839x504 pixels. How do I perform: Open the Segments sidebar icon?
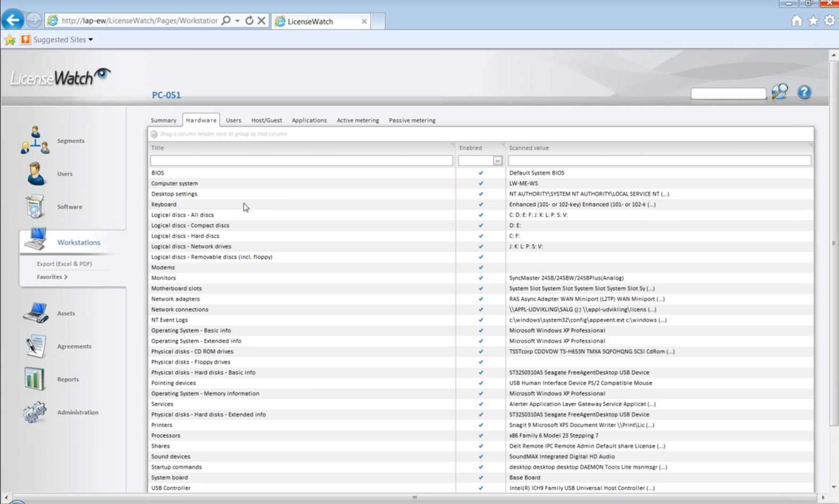click(x=35, y=140)
